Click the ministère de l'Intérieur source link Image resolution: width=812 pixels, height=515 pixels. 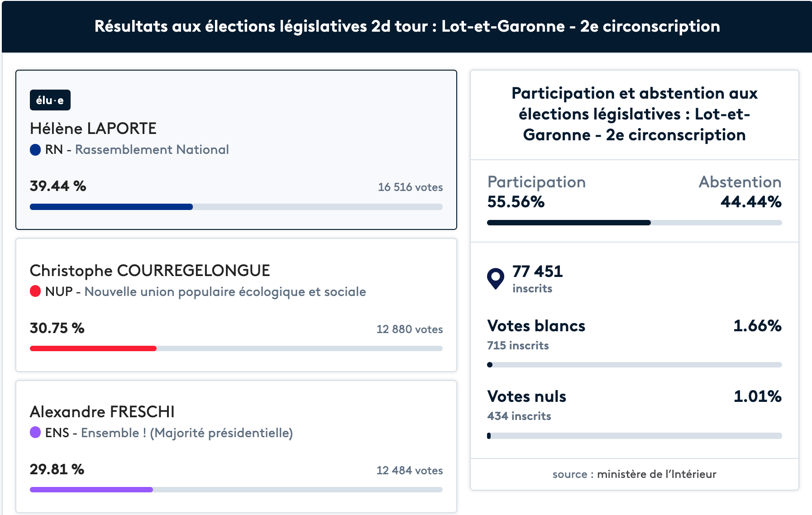pyautogui.click(x=656, y=474)
